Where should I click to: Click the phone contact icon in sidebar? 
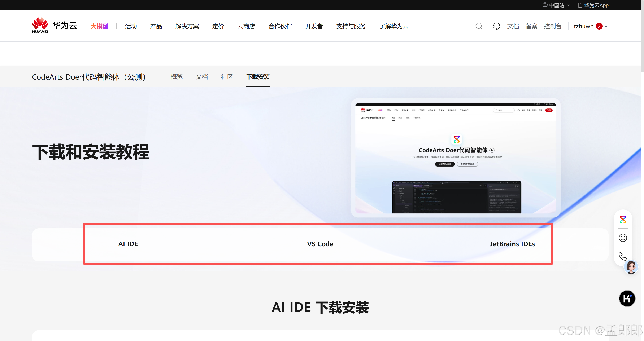point(623,256)
